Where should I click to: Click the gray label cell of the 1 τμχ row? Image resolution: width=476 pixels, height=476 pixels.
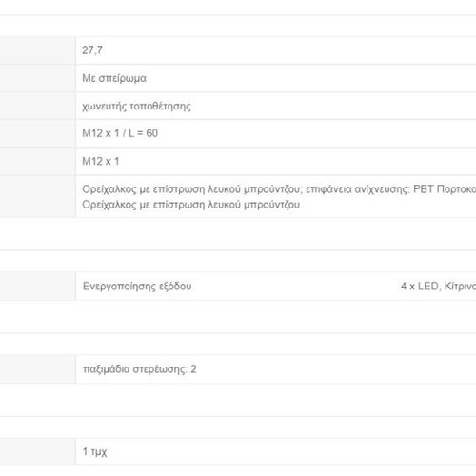(x=38, y=451)
